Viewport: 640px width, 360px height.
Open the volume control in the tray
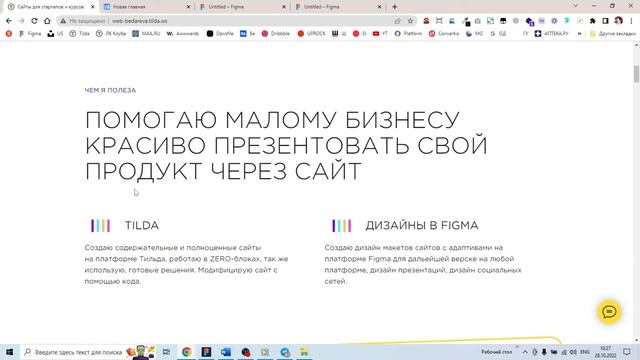[x=573, y=352]
